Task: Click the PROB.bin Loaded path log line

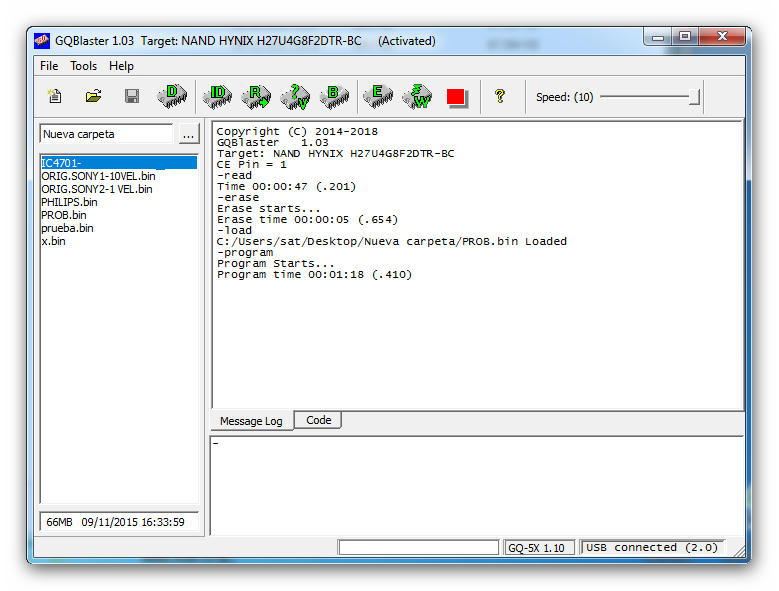Action: click(x=391, y=241)
